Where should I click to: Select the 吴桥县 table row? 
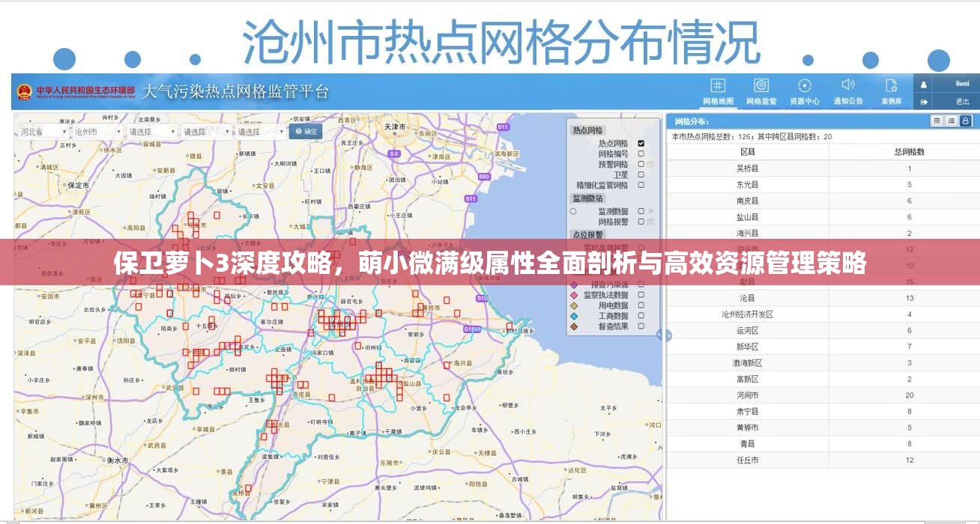pyautogui.click(x=822, y=168)
